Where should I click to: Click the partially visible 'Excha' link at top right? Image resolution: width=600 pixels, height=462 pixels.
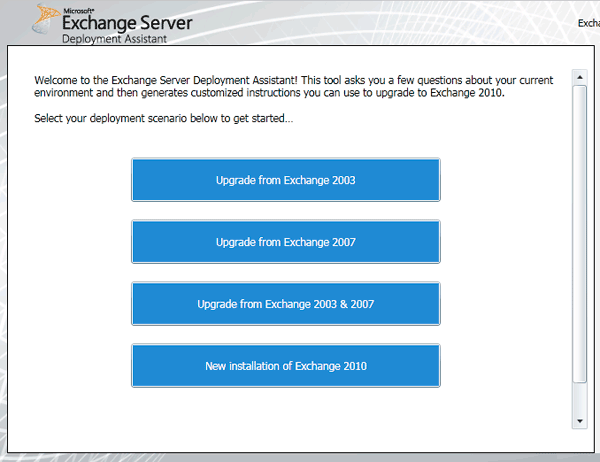[589, 23]
